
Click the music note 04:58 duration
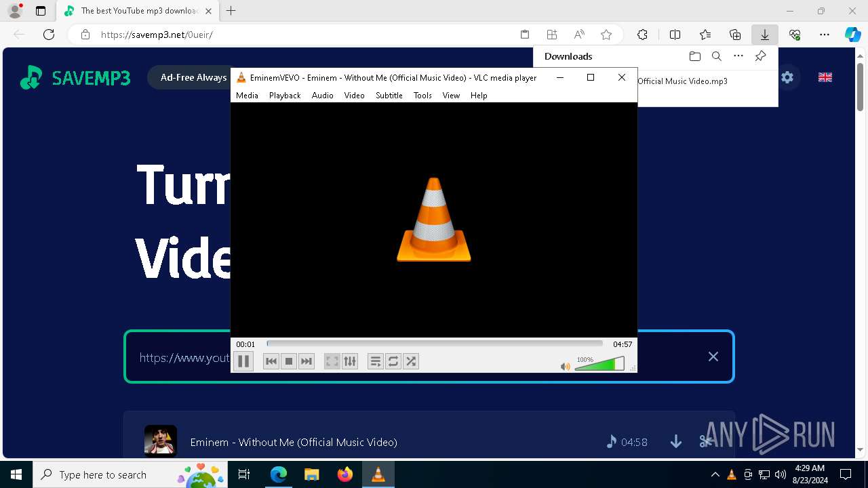click(x=627, y=442)
